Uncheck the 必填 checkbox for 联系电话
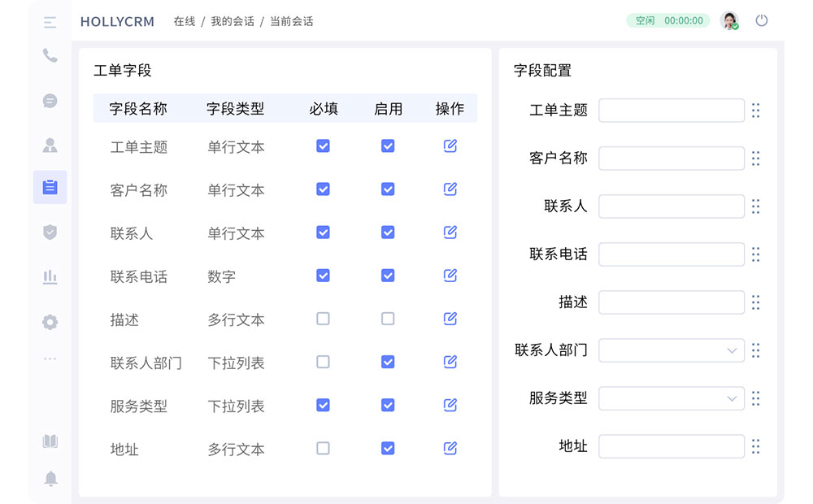This screenshot has width=813, height=504. point(323,276)
